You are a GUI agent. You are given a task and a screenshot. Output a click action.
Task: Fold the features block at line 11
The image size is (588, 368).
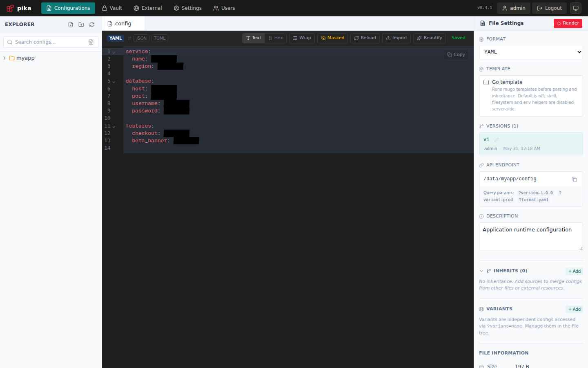click(114, 126)
